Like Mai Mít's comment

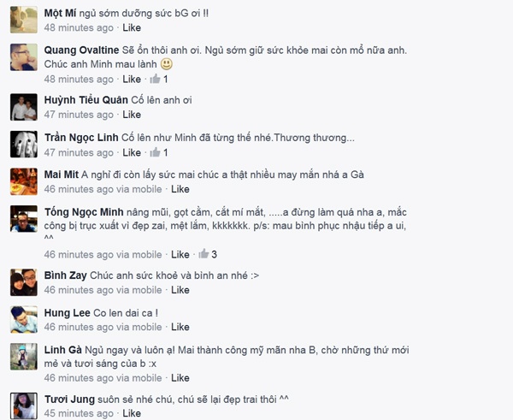[x=180, y=189]
